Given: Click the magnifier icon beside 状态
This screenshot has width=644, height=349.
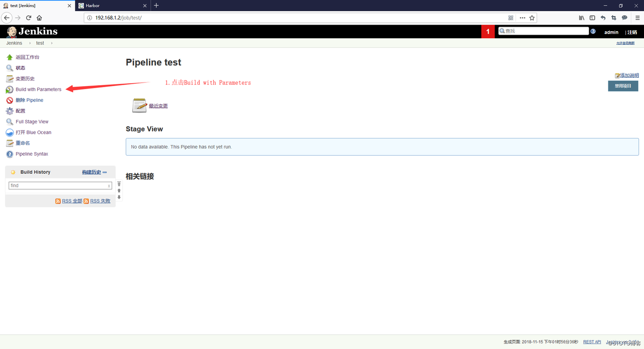Looking at the screenshot, I should click(10, 68).
